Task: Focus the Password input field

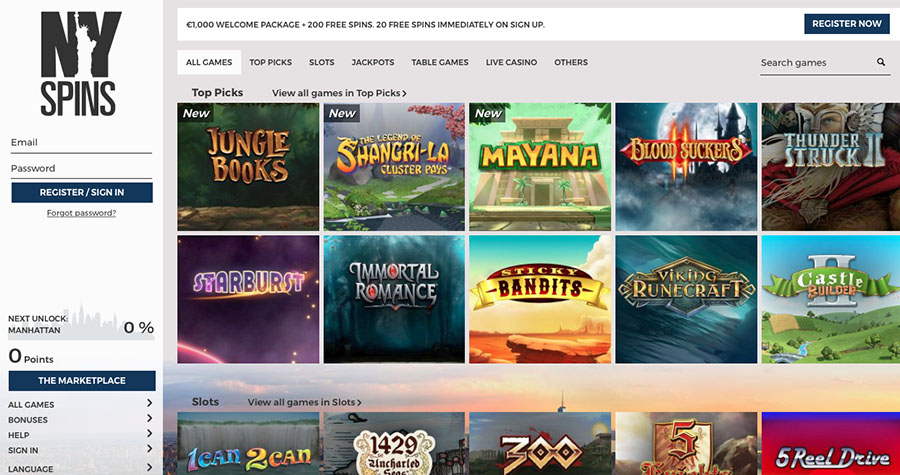Action: pos(82,169)
